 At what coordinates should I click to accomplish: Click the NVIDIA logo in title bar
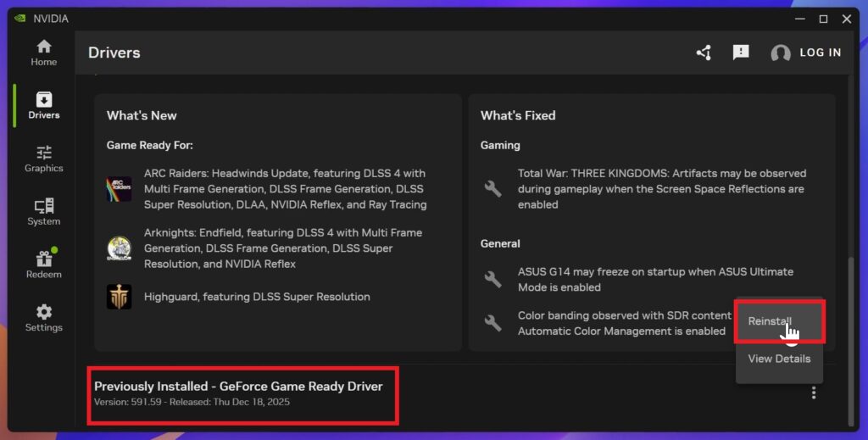click(20, 19)
